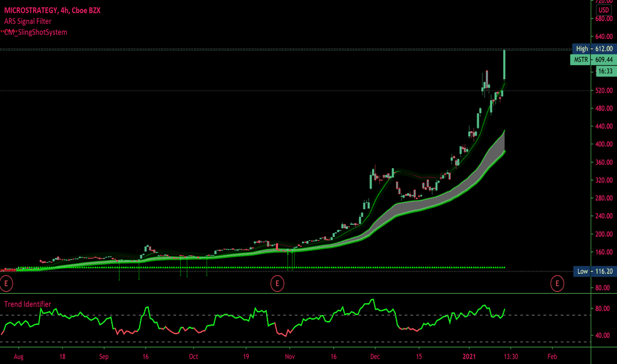Click the Aug date on time axis
Image resolution: width=617 pixels, height=364 pixels.
pos(19,357)
